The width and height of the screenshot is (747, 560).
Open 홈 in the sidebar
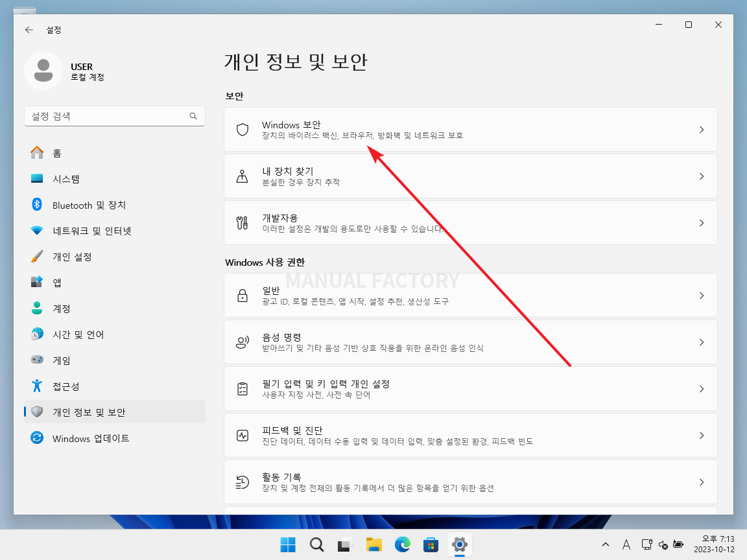pos(114,153)
